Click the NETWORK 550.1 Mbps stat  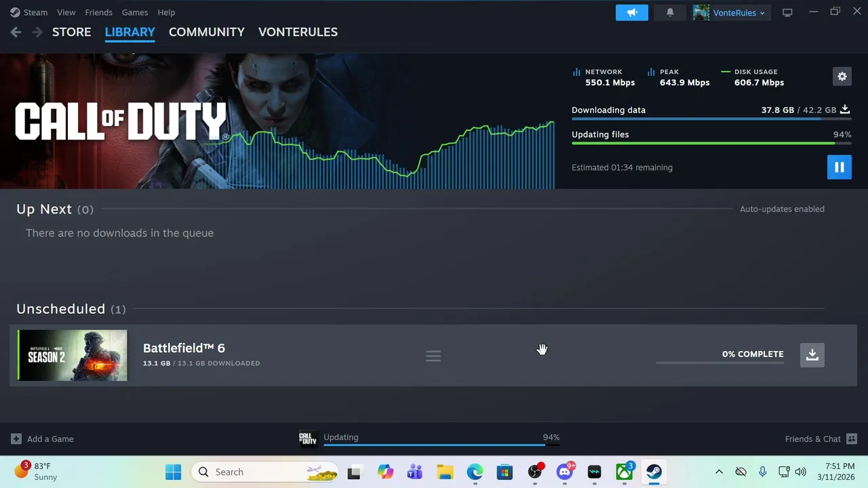[604, 77]
